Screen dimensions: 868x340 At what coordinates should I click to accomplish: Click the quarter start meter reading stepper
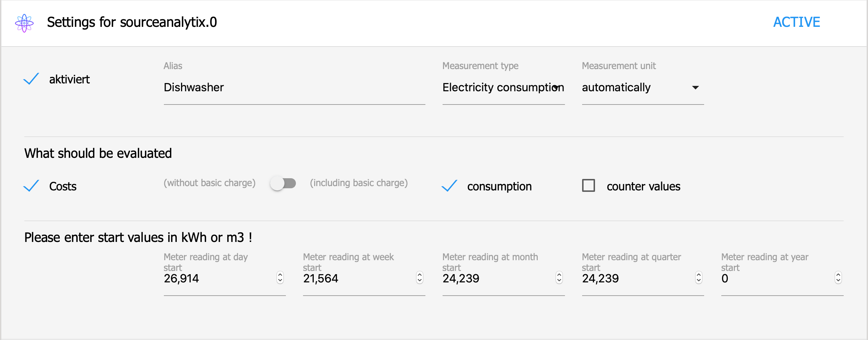698,278
